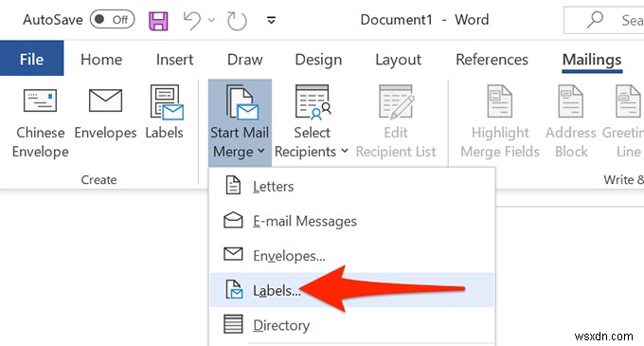This screenshot has height=346, width=644.
Task: Click the Start Mail Merge icon
Action: point(241,102)
